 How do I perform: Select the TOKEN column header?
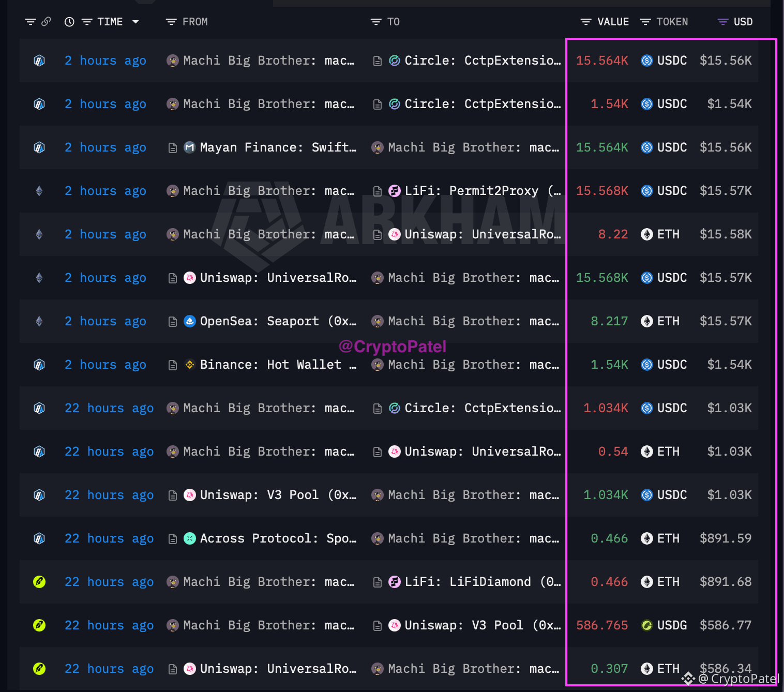672,22
